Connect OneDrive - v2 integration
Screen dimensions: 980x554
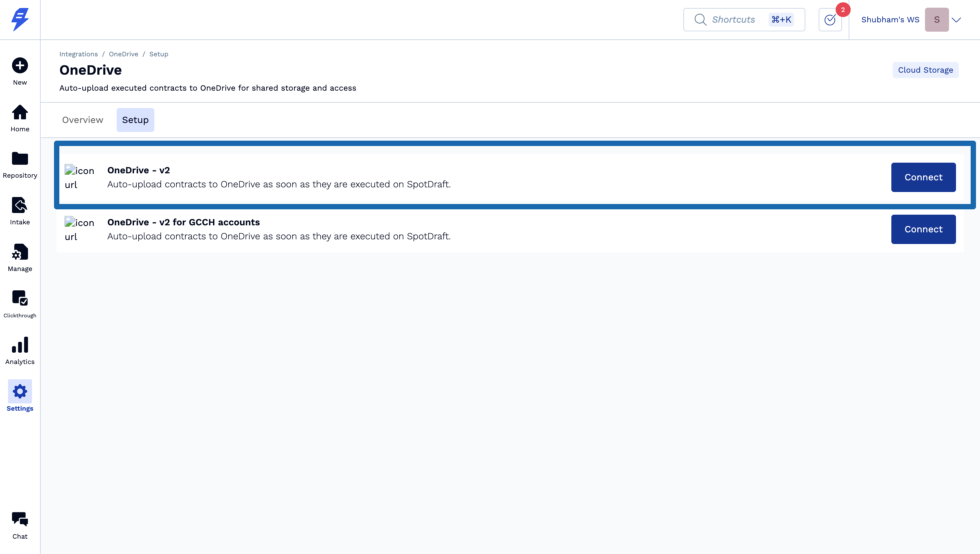pos(923,177)
